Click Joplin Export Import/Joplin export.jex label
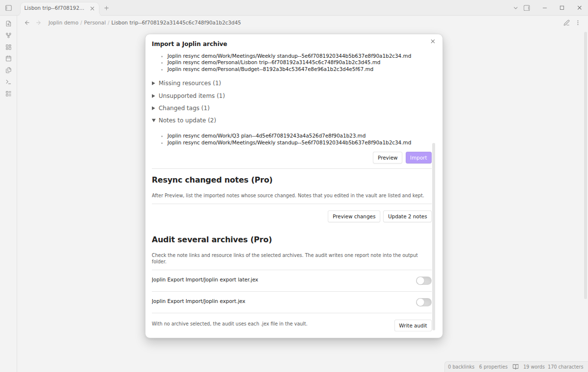This screenshot has height=372, width=588. pos(198,302)
